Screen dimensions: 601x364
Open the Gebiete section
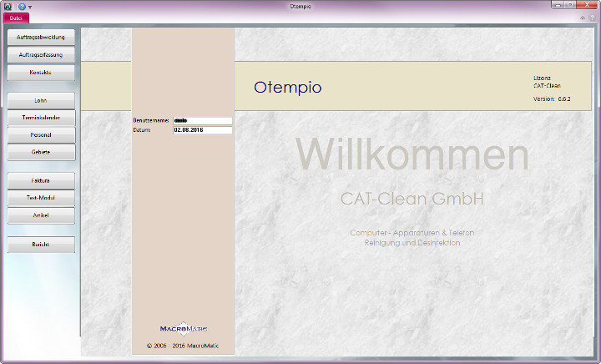pyautogui.click(x=41, y=153)
